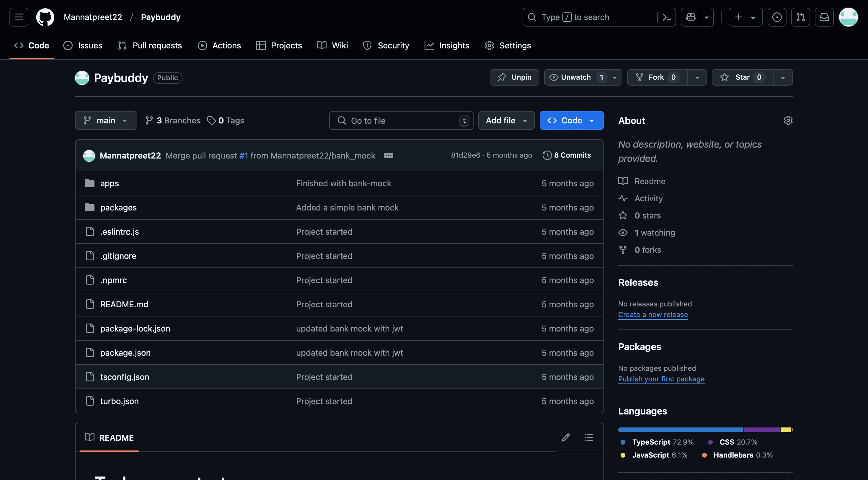Screen dimensions: 868x480
Task: Open commit hash 81d29e6
Action: pyautogui.click(x=465, y=155)
